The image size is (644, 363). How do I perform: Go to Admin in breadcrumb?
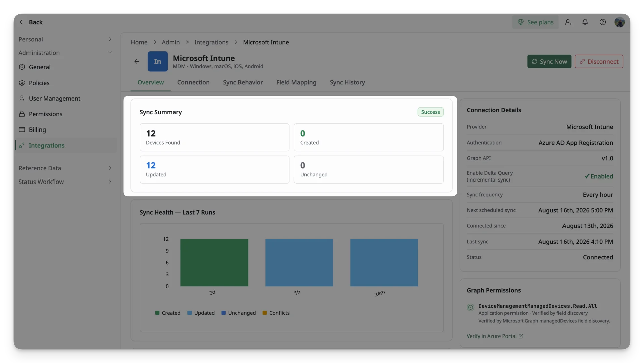coord(171,42)
